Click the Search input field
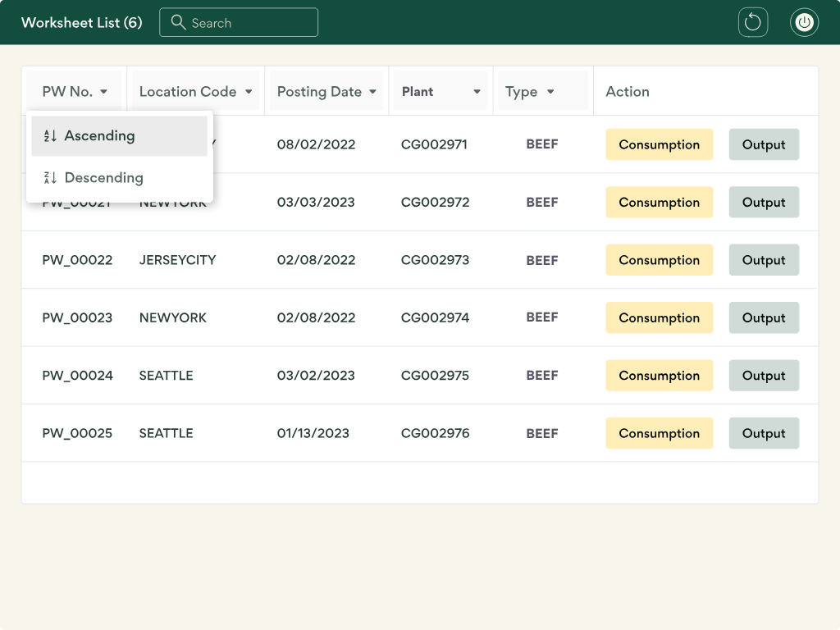 [x=246, y=22]
